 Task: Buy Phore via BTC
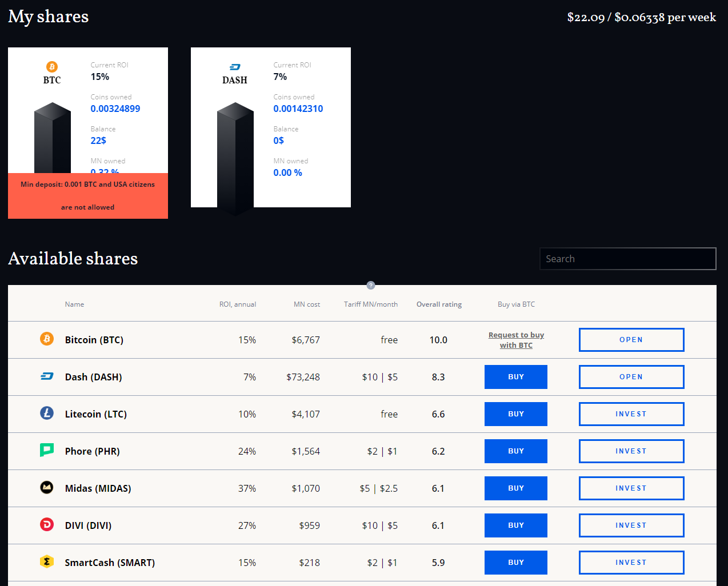point(516,451)
